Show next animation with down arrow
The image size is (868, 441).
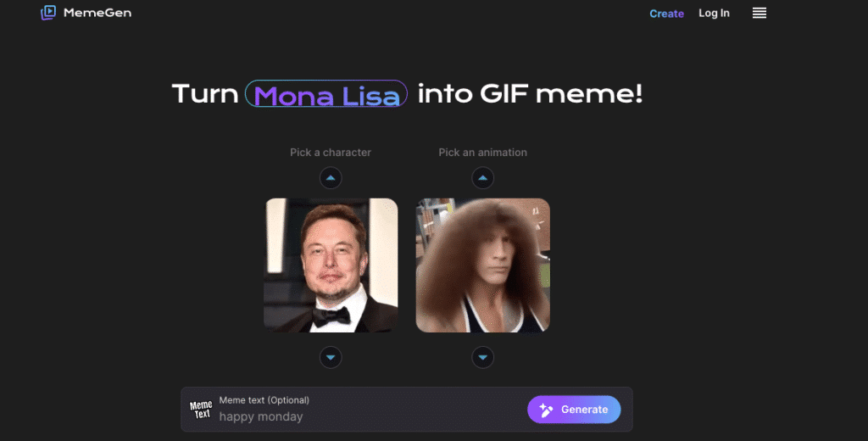click(x=482, y=357)
